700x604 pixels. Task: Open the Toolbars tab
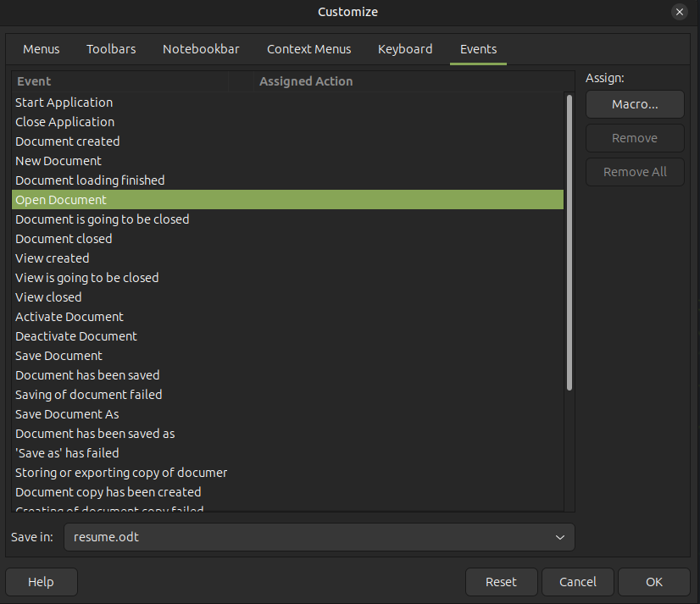click(111, 49)
